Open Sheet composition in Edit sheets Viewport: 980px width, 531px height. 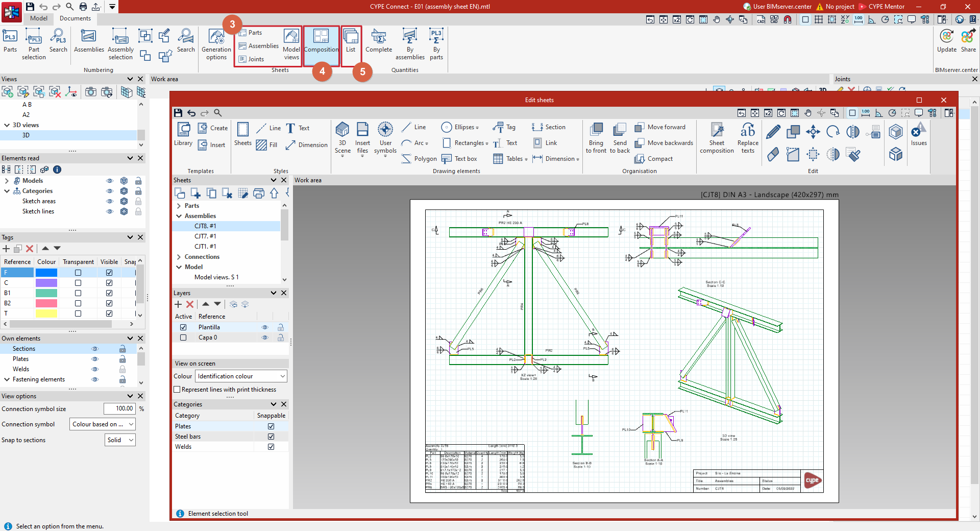click(717, 138)
